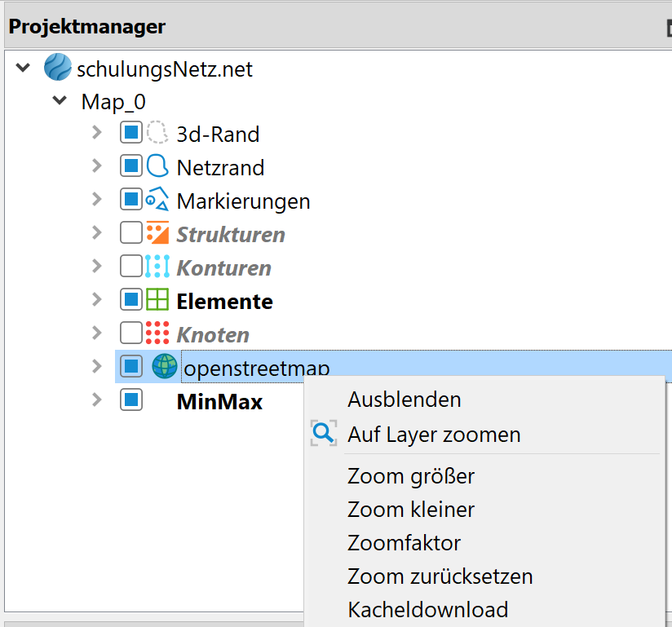Click the Netzrand blue outline layer icon
Image resolution: width=672 pixels, height=627 pixels.
pos(157,166)
